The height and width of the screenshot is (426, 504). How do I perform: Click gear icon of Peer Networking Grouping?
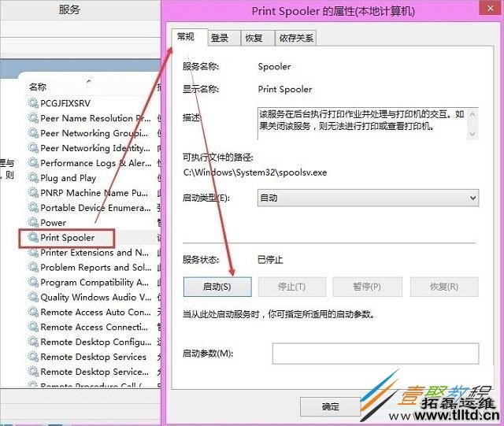[x=33, y=133]
